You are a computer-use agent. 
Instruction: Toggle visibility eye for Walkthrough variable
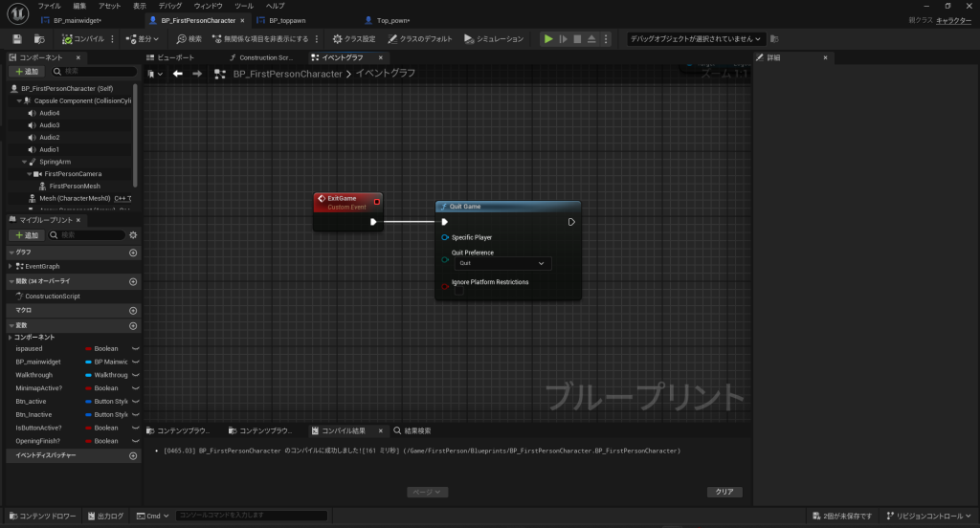[x=135, y=375]
